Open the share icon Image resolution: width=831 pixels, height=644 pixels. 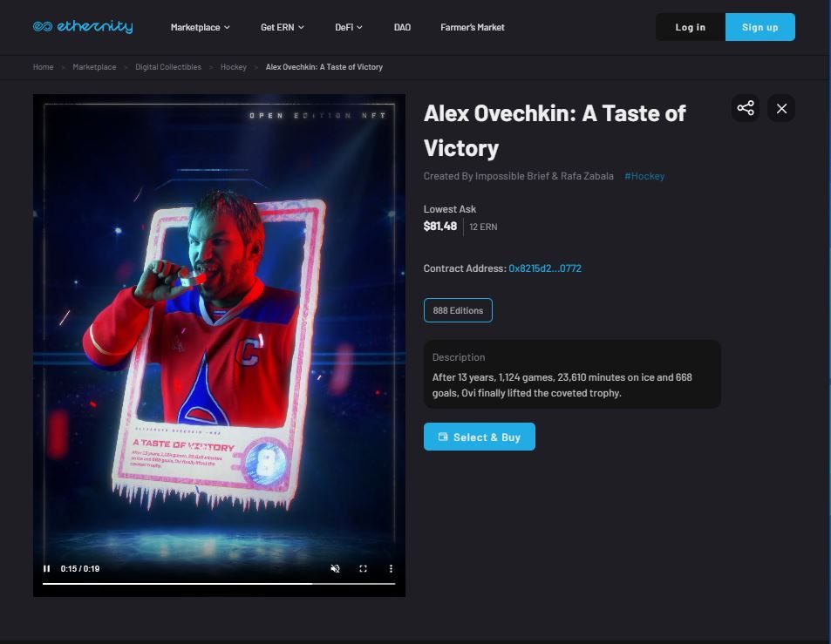click(x=746, y=108)
